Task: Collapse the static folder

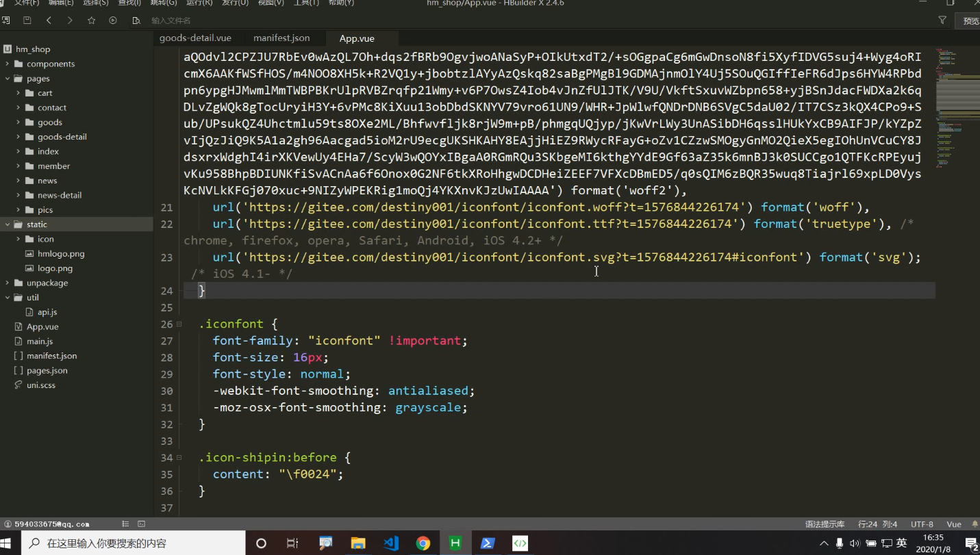Action: coord(8,224)
